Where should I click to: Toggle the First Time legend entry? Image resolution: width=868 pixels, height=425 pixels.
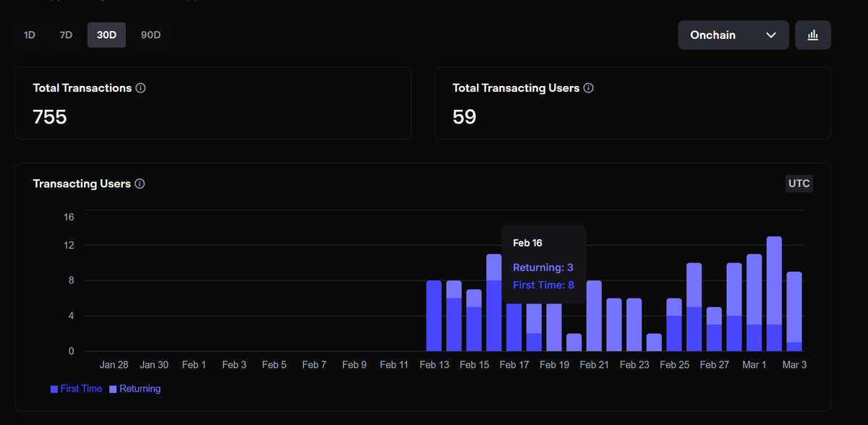(x=76, y=389)
